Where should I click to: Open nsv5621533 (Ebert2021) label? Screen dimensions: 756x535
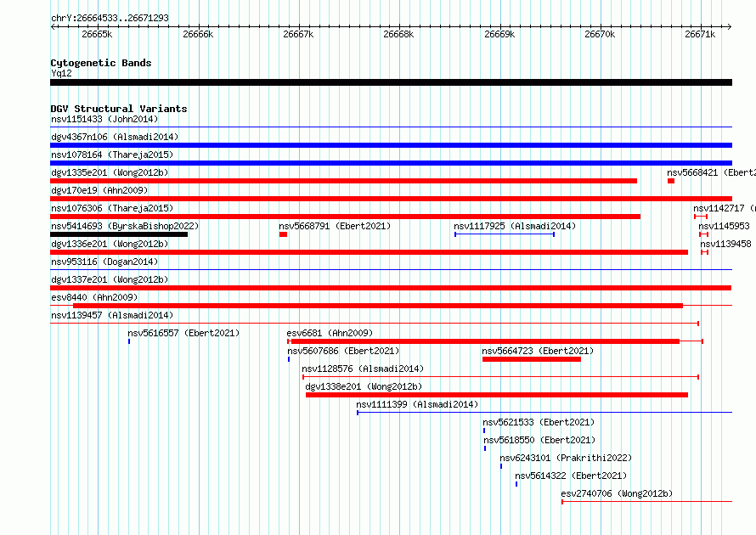539,422
